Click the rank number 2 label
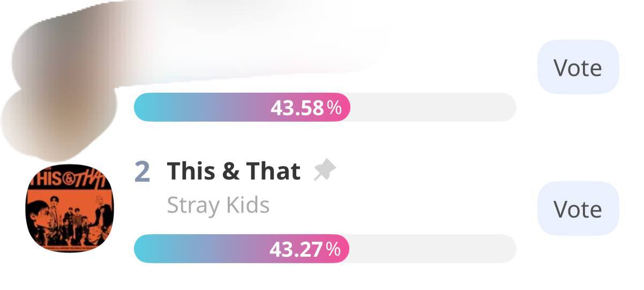 coord(142,171)
